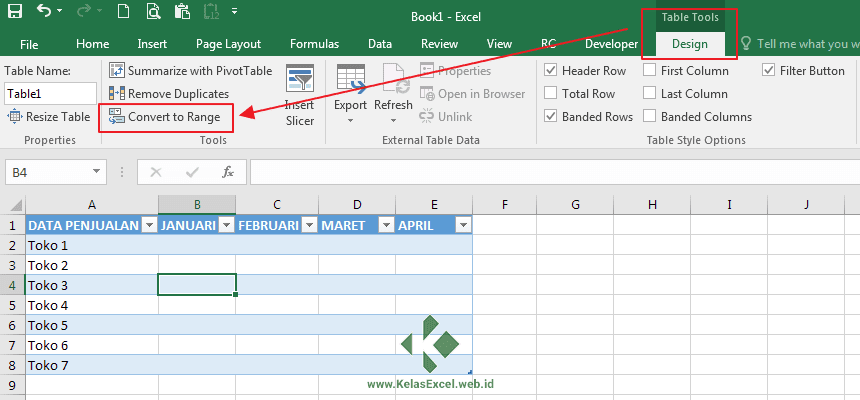Enable the First Column checkbox
Image resolution: width=860 pixels, height=400 pixels.
(x=649, y=71)
